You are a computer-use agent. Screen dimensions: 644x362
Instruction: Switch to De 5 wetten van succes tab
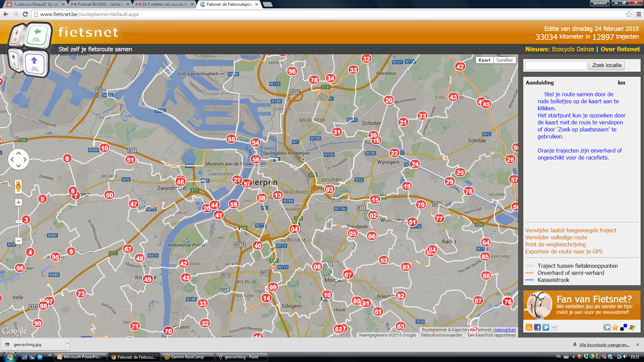tap(164, 4)
